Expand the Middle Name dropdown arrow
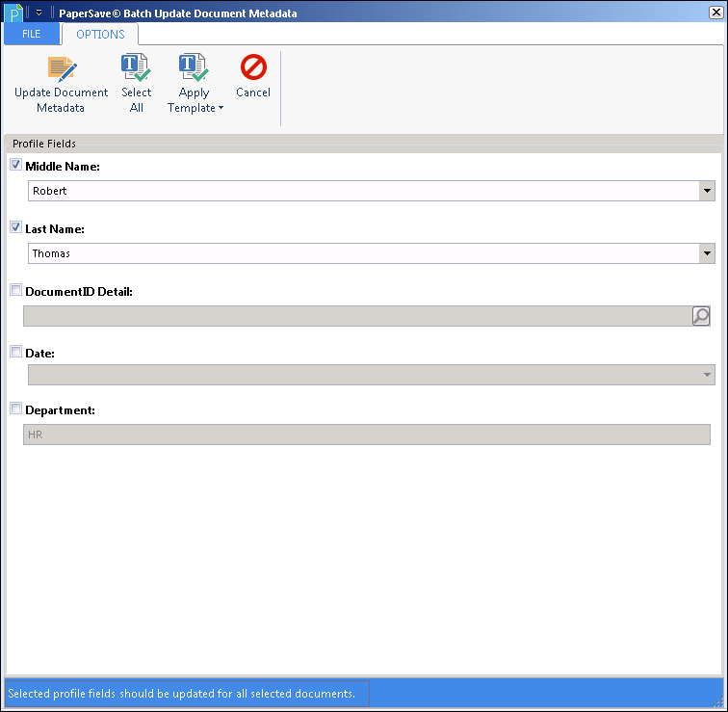The image size is (728, 712). click(707, 191)
